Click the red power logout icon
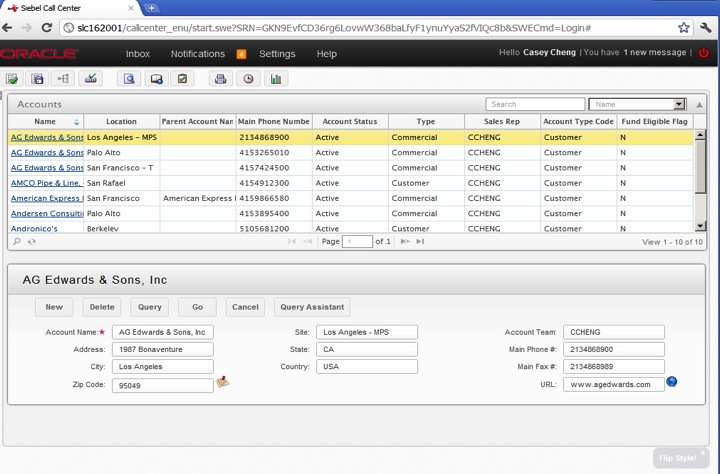Image resolution: width=720 pixels, height=474 pixels. click(x=703, y=52)
